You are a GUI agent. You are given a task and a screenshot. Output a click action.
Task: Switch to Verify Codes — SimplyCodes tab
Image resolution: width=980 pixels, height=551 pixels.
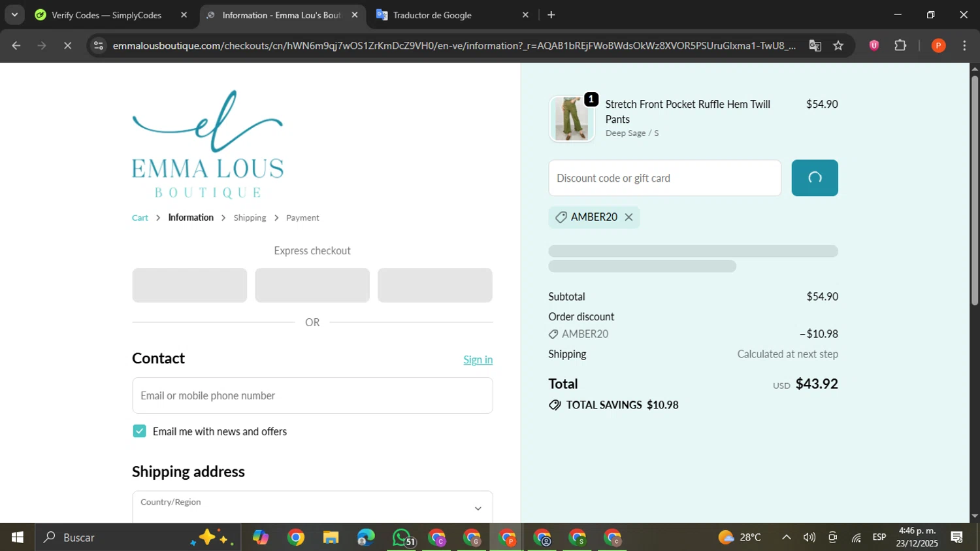[x=107, y=15]
